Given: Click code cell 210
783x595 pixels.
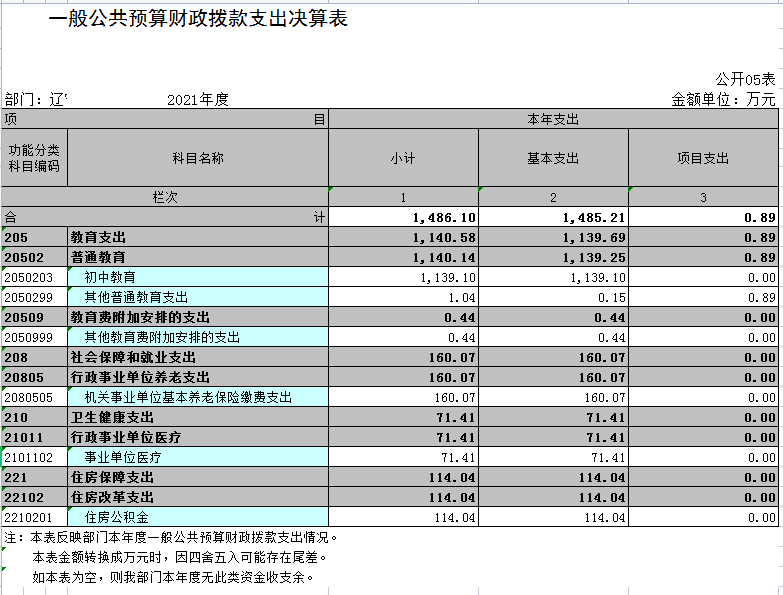Looking at the screenshot, I should click(34, 417).
